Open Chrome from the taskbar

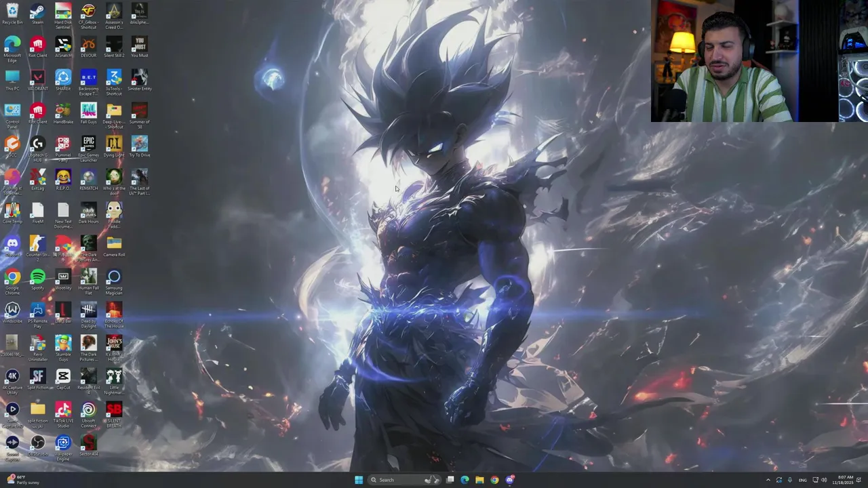pyautogui.click(x=494, y=480)
